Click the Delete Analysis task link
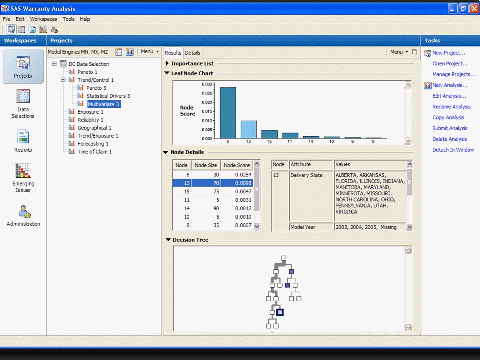 (450, 139)
